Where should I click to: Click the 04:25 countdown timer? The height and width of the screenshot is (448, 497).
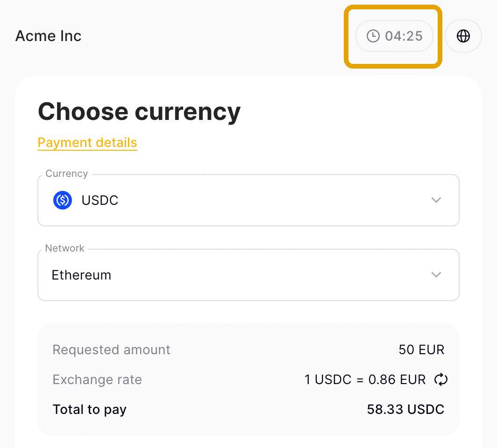click(394, 36)
